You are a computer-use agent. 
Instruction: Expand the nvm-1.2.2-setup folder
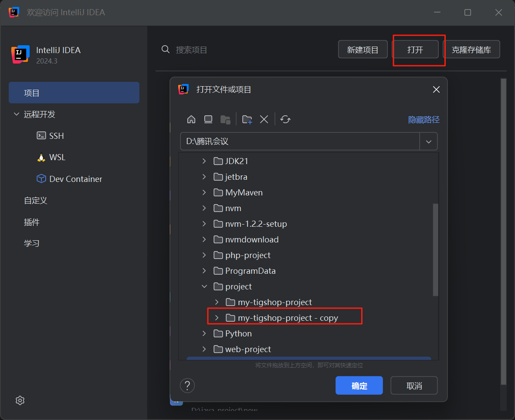point(204,224)
